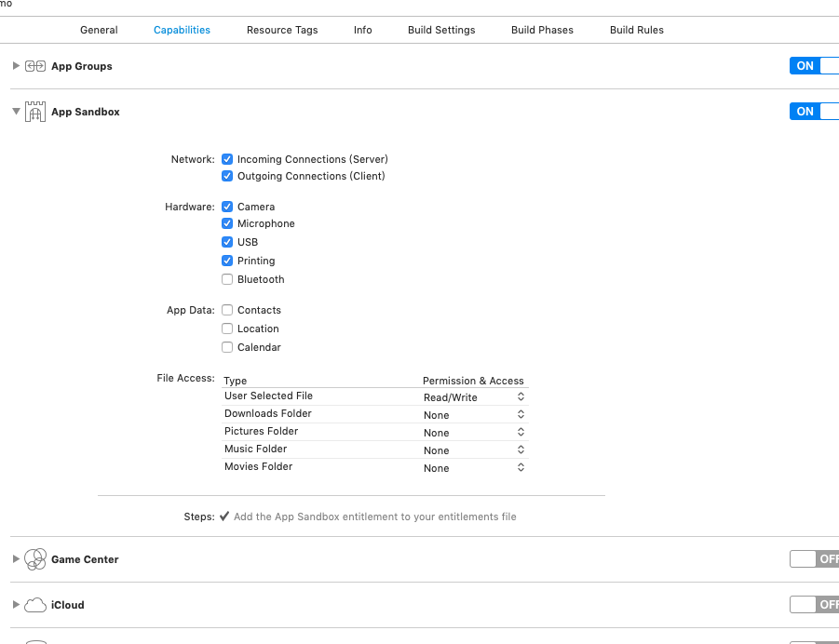Image resolution: width=839 pixels, height=644 pixels.
Task: Expand the Game Center section
Action: [16, 559]
